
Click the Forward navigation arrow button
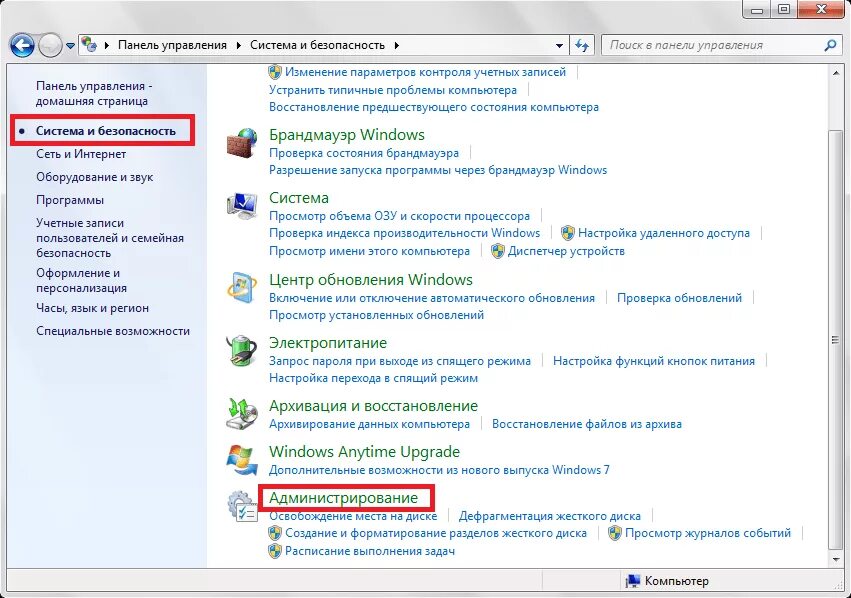pyautogui.click(x=50, y=46)
